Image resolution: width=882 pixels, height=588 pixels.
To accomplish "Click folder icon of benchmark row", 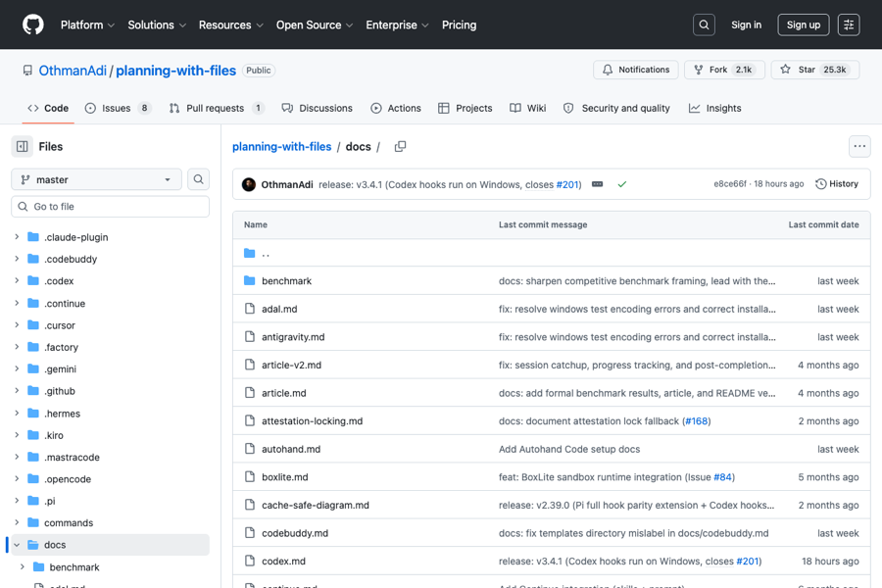I will point(250,280).
